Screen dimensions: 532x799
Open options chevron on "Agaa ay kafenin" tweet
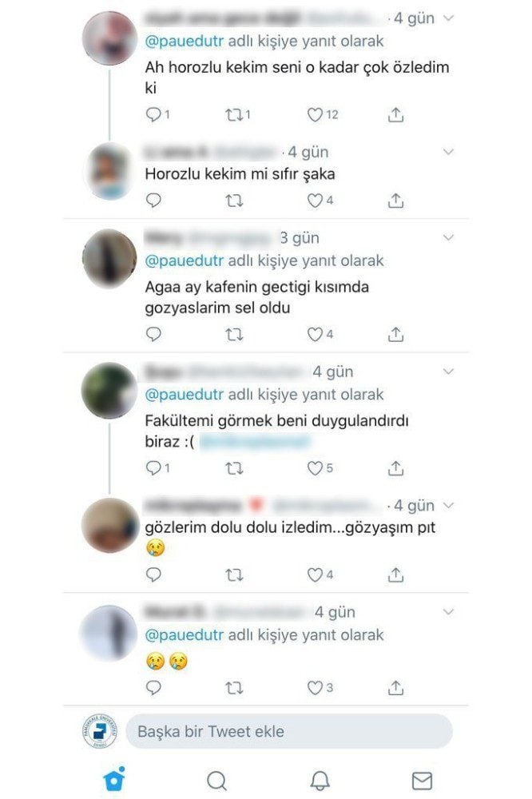[448, 237]
